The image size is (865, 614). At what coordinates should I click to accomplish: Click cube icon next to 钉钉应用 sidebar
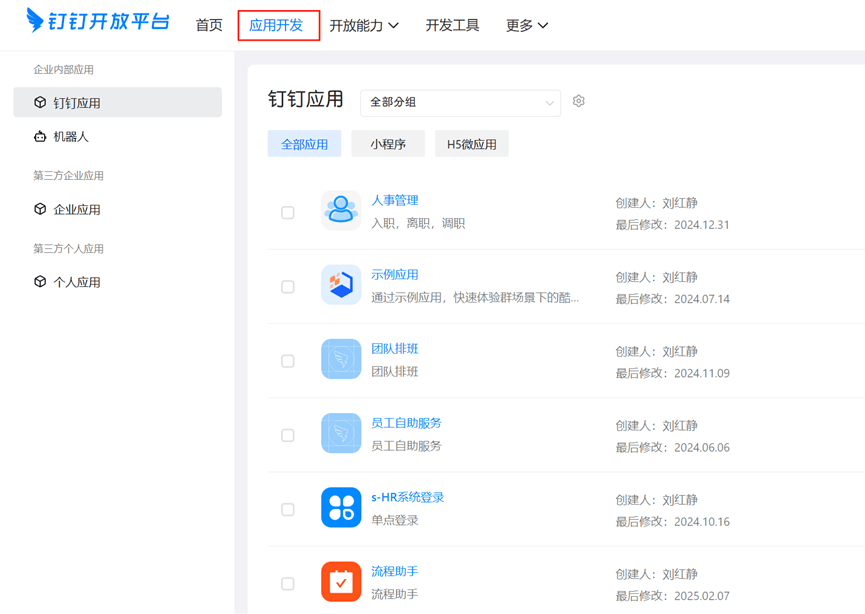pyautogui.click(x=40, y=102)
